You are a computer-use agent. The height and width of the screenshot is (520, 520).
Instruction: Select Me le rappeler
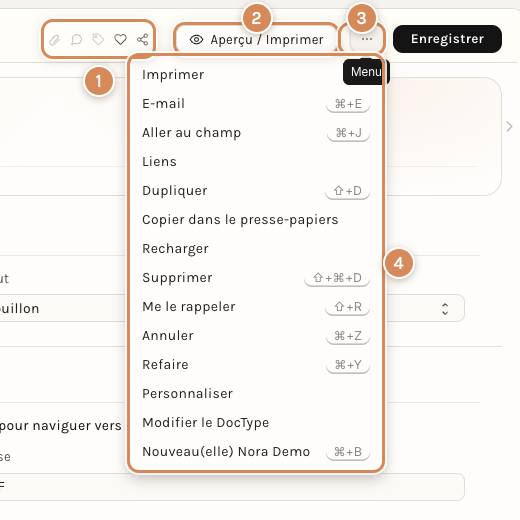point(256,307)
